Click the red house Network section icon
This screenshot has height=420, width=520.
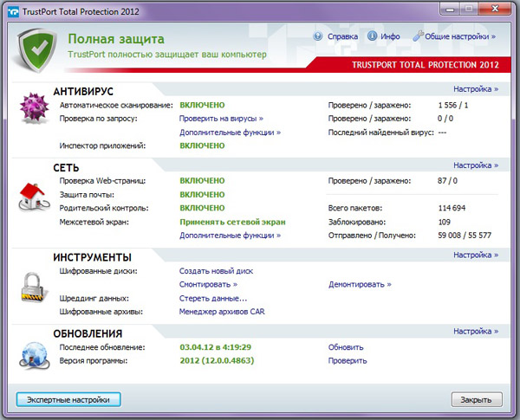32,197
